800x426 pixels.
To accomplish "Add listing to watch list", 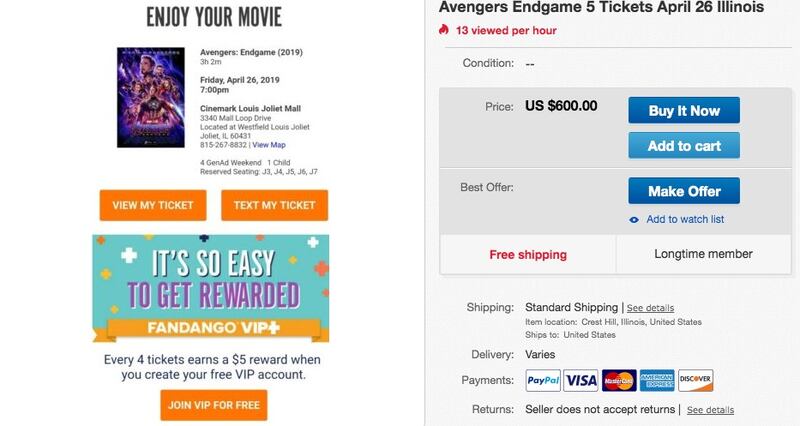I will (x=685, y=219).
